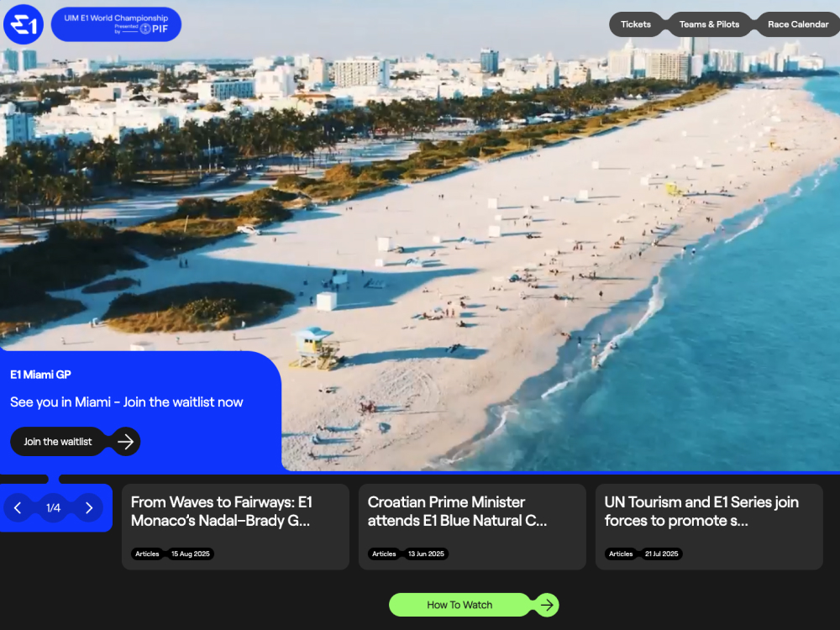Click Articles tag on Croatian Prime Minister card

(384, 554)
